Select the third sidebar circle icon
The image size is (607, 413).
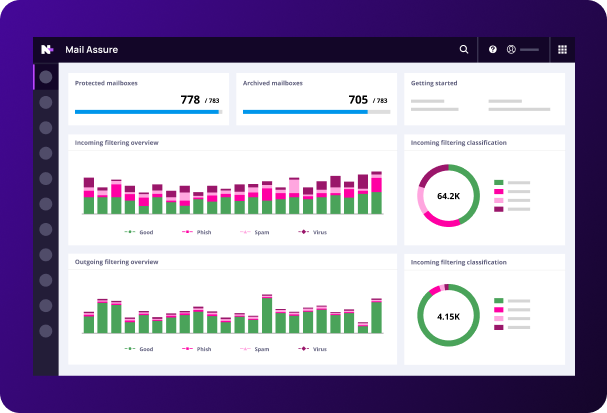[46, 128]
